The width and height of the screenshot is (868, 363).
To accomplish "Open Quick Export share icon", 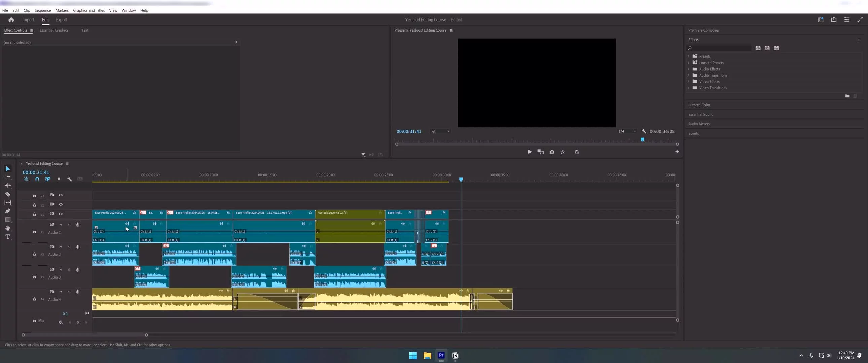I will (834, 19).
